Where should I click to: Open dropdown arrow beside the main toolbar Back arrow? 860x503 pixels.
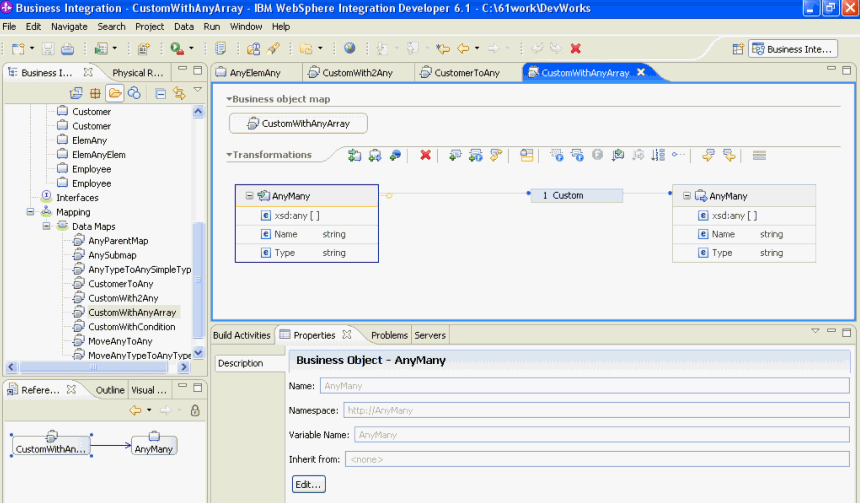click(x=477, y=48)
